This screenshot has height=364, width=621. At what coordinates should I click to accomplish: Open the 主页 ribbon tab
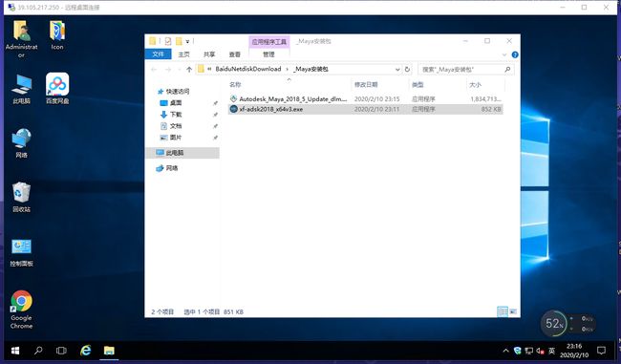[183, 54]
